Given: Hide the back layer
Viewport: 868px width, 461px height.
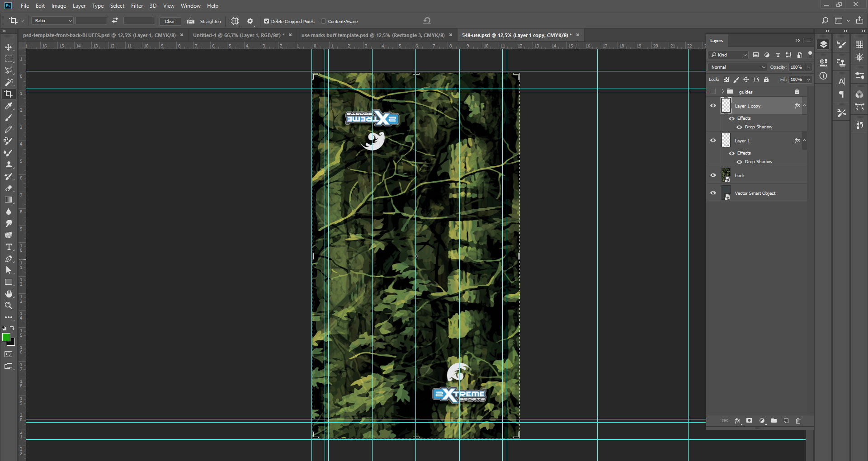Looking at the screenshot, I should tap(713, 175).
